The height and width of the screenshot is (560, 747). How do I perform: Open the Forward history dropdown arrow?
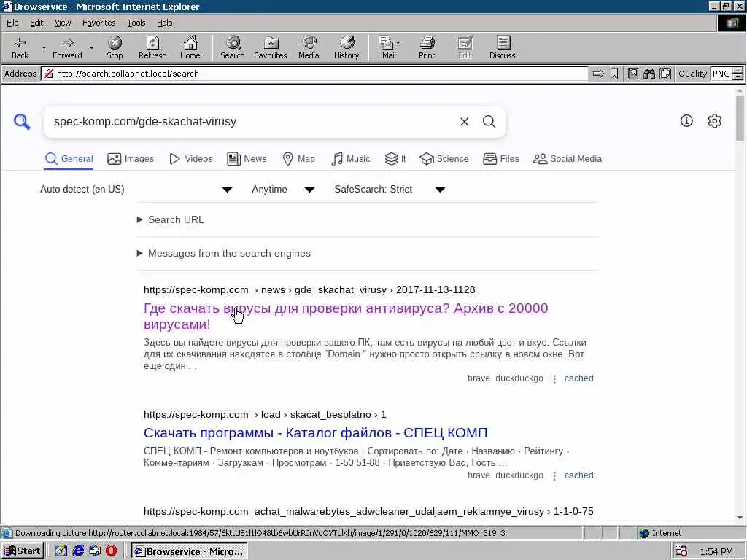pos(91,48)
